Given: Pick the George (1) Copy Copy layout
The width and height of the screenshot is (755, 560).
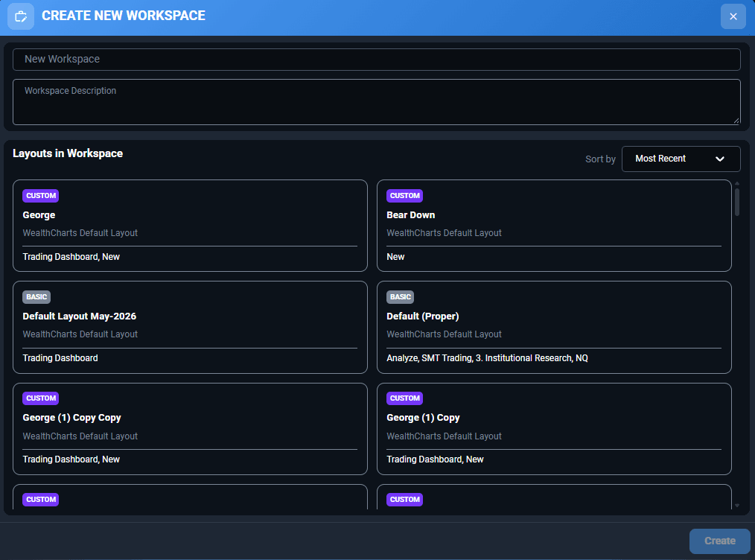Looking at the screenshot, I should (190, 429).
